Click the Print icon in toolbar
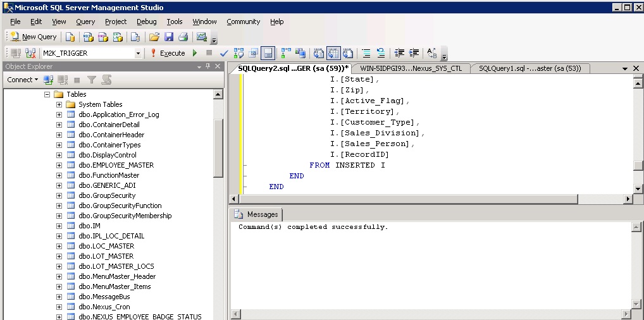 (x=183, y=37)
